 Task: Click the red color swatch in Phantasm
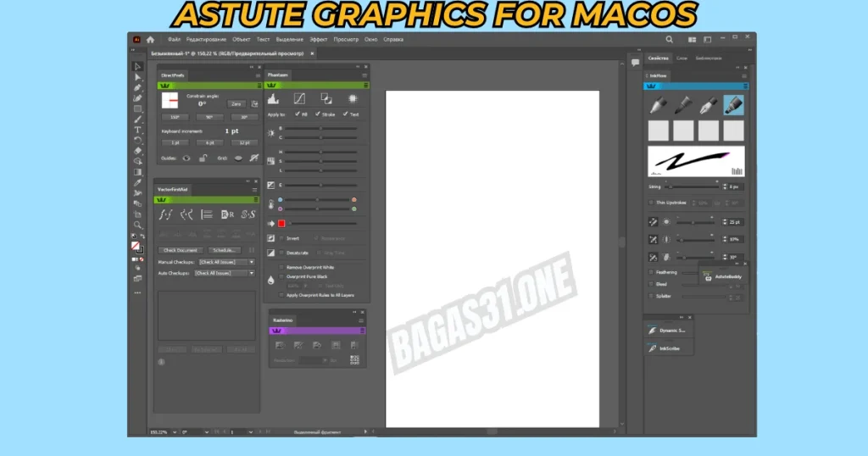[281, 224]
